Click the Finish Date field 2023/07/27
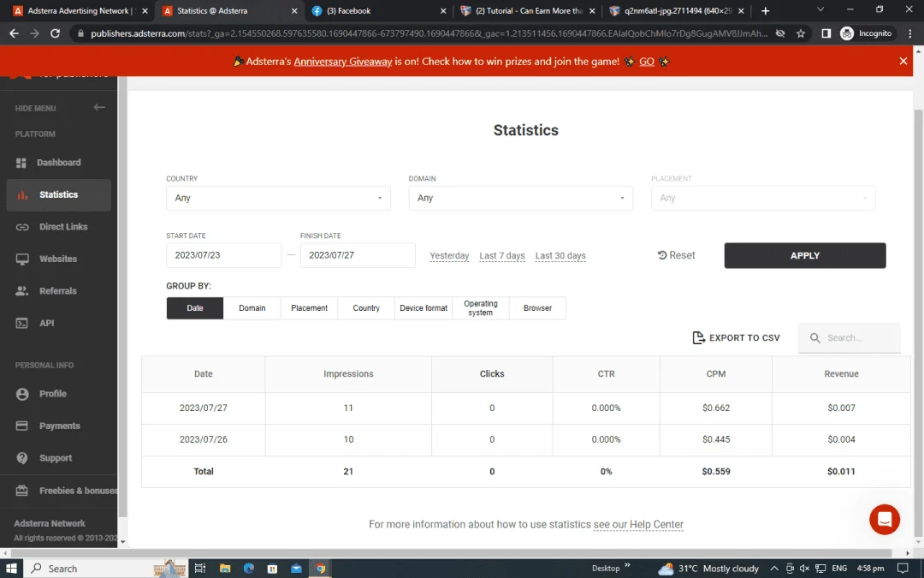924x578 pixels. pyautogui.click(x=358, y=255)
